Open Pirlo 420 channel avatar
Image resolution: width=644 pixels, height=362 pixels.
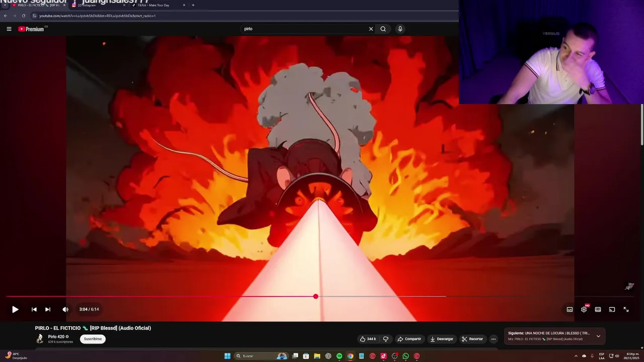pos(40,339)
